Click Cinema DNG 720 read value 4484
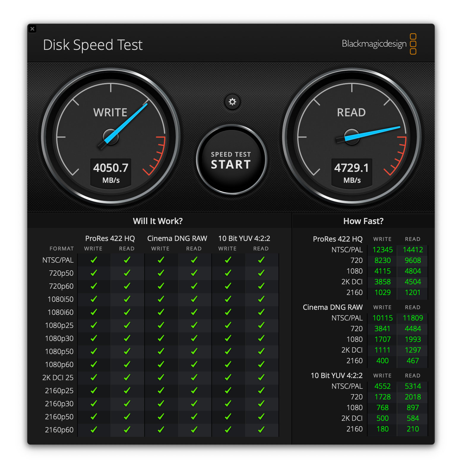Screen dimensions: 462x476 tap(413, 329)
